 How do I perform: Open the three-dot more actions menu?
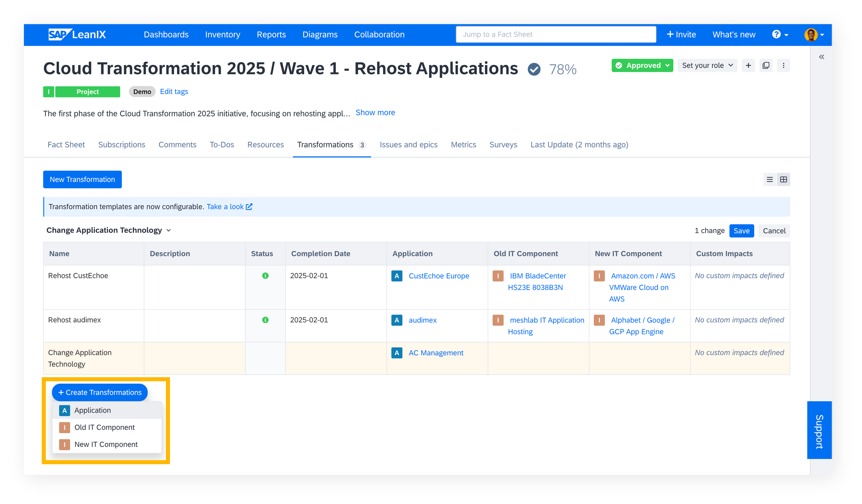783,65
